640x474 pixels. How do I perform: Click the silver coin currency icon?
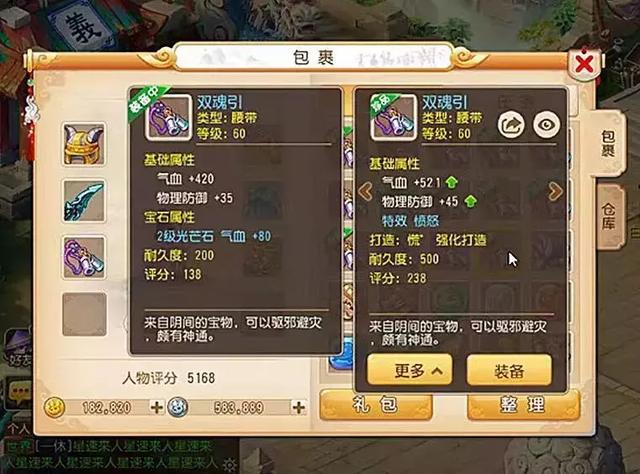click(x=178, y=407)
